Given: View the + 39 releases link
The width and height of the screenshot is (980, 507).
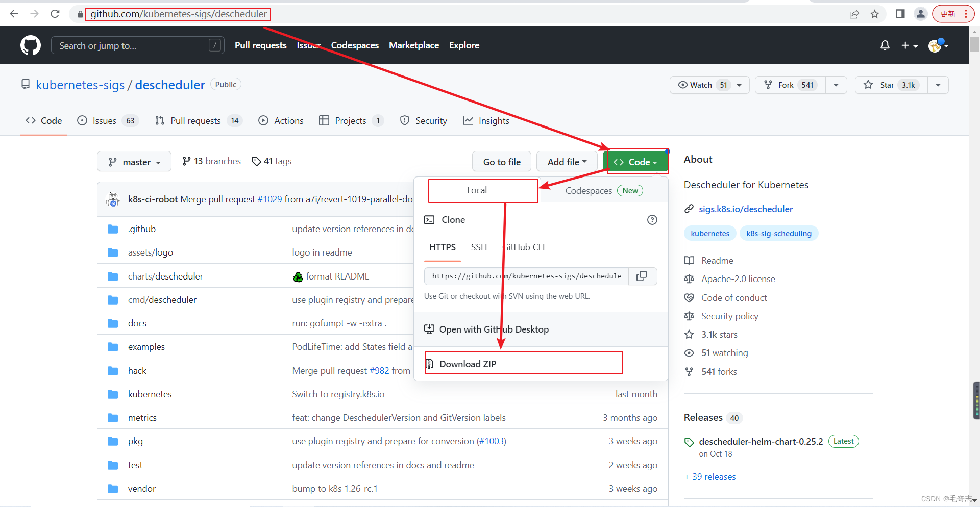Looking at the screenshot, I should pos(710,477).
